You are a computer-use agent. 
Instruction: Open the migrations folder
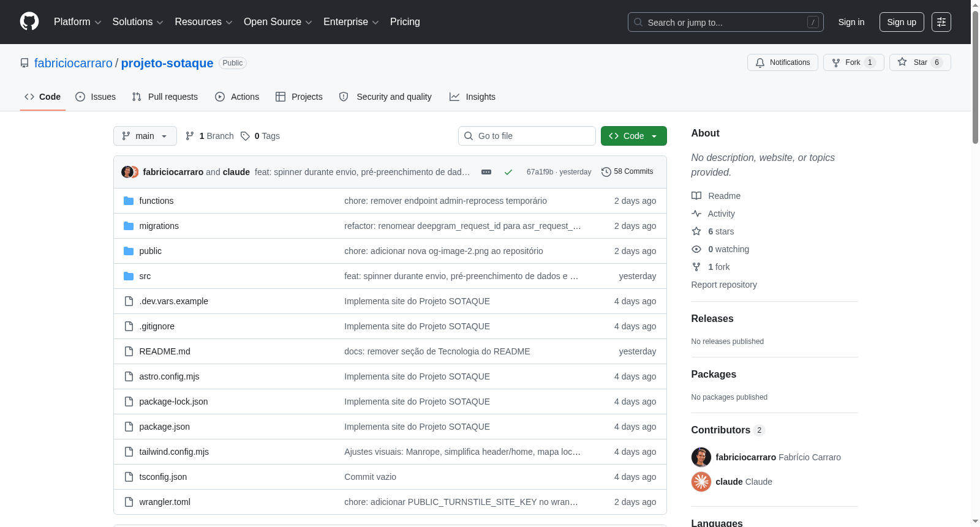159,226
